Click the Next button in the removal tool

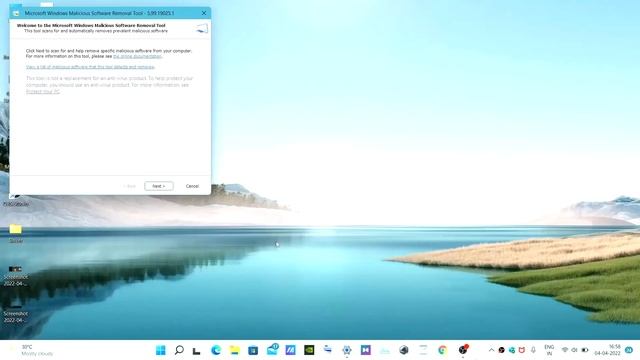pos(159,186)
